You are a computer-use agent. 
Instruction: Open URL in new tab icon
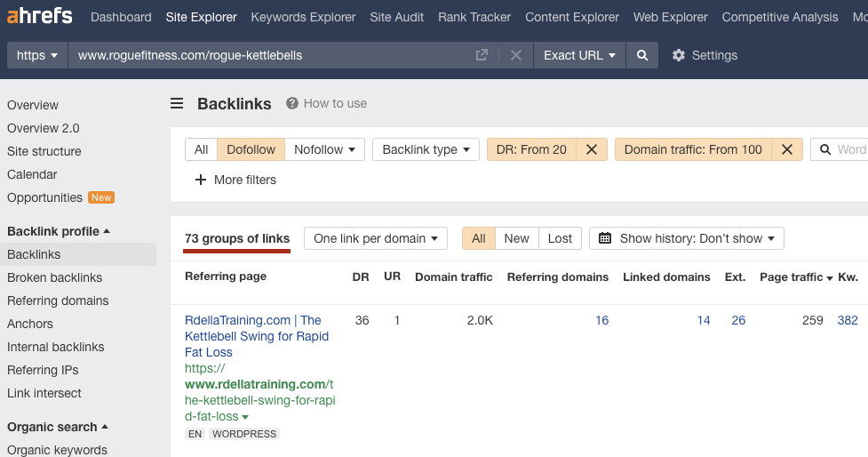click(482, 55)
